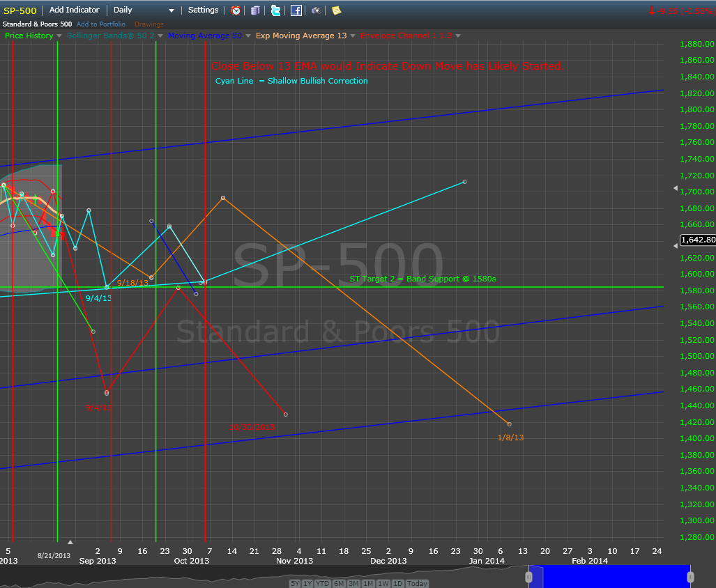
Task: Click the SP-500 ticker symbol
Action: 20,10
